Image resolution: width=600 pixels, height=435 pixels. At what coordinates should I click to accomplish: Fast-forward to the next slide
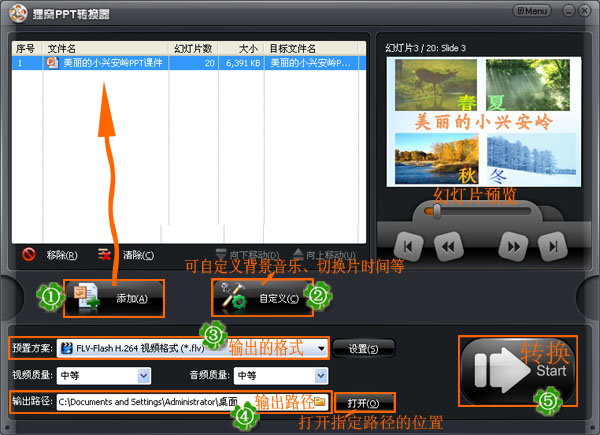click(x=513, y=247)
